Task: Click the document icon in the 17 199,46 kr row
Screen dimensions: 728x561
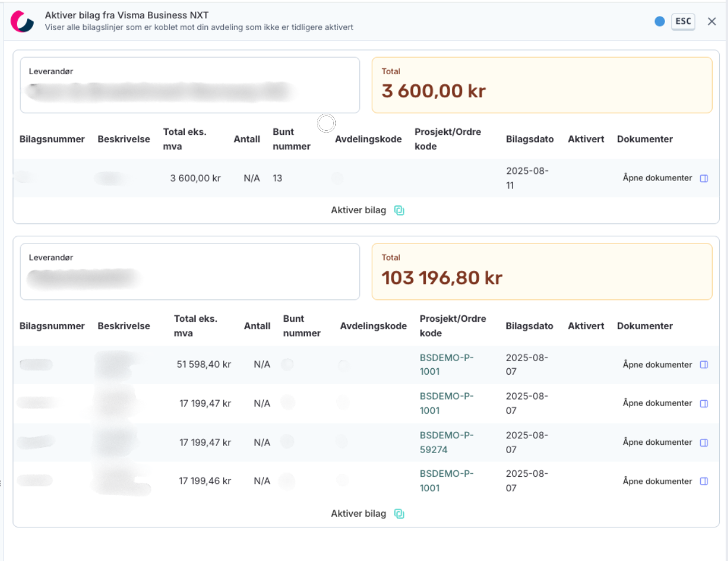Action: click(x=703, y=481)
